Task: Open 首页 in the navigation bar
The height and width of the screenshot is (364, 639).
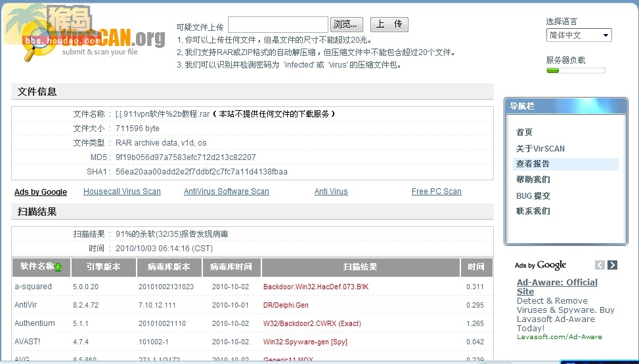Action: click(x=524, y=132)
